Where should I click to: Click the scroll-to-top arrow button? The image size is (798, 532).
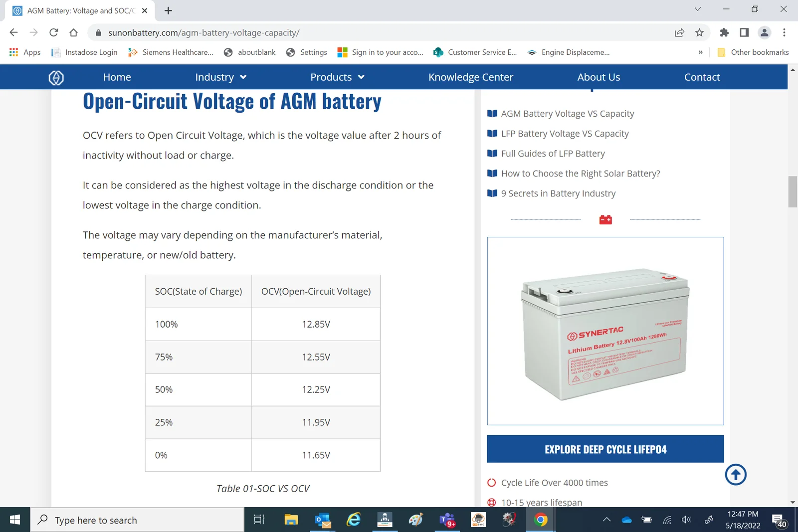click(735, 474)
